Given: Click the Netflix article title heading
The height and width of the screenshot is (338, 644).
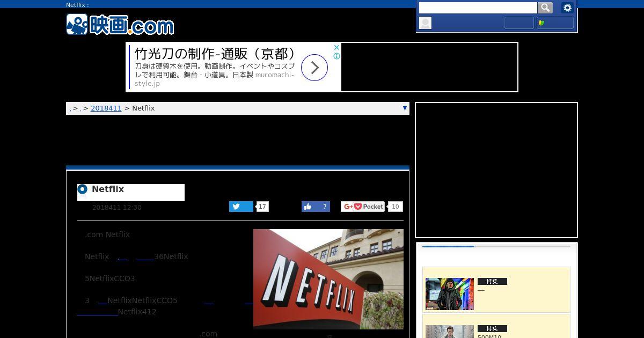Looking at the screenshot, I should click(108, 189).
